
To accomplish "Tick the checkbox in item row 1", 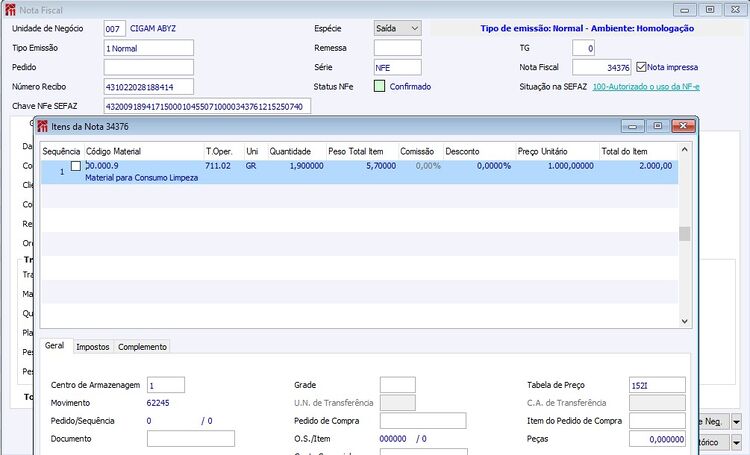I will 76,166.
